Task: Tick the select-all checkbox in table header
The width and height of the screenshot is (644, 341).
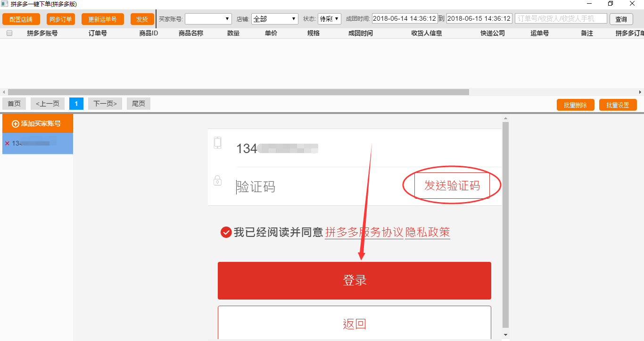Action: 9,33
